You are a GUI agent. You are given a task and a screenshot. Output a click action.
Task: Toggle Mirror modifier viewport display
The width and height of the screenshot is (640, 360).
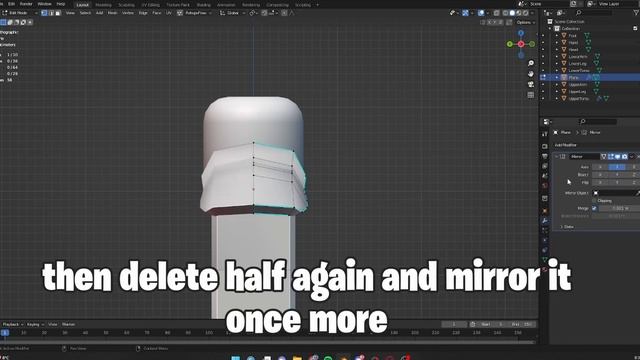click(x=618, y=156)
